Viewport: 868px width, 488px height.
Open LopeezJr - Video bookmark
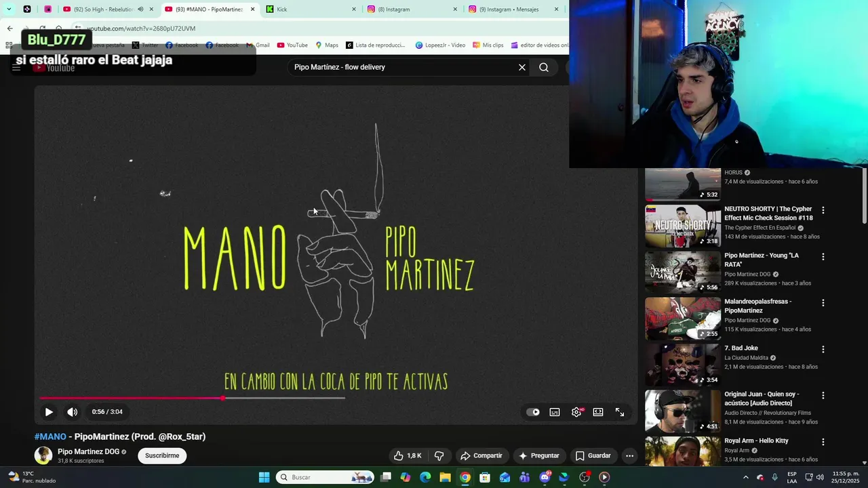click(x=440, y=45)
